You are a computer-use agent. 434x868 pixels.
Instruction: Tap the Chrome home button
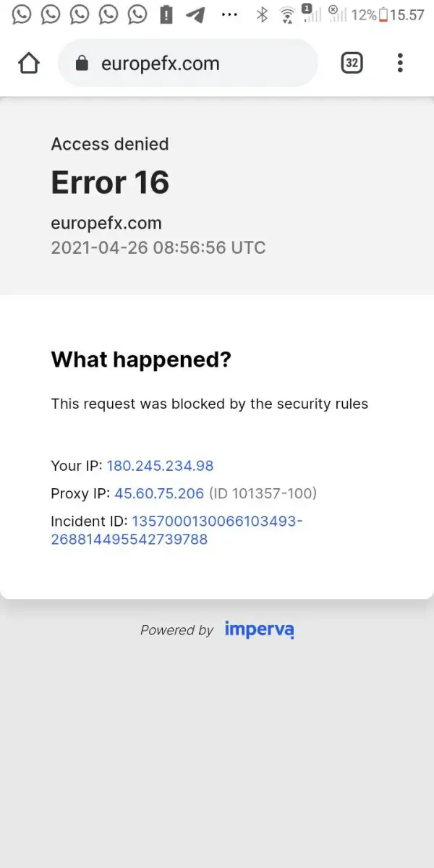pyautogui.click(x=29, y=64)
